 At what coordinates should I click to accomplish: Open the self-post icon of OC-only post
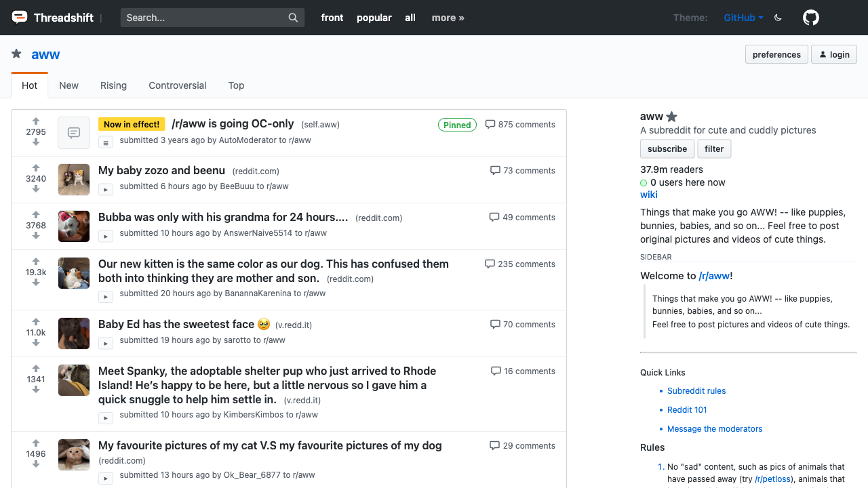pyautogui.click(x=74, y=133)
